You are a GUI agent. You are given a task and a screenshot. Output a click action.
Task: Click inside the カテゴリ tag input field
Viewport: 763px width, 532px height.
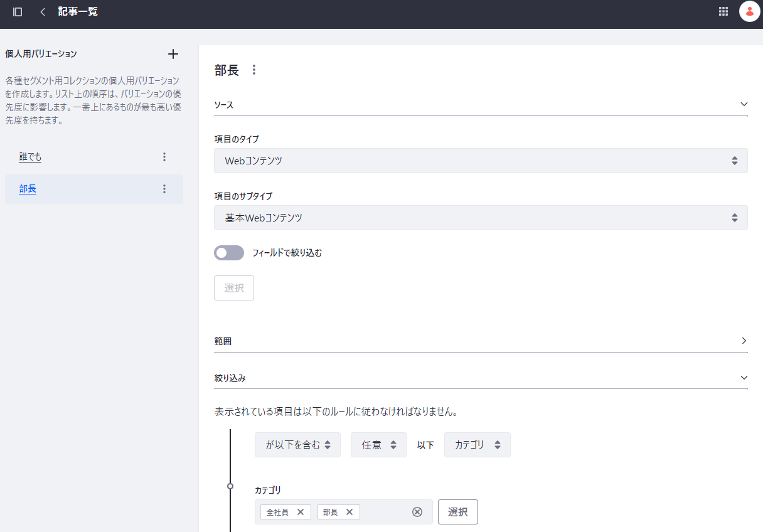[x=385, y=512]
